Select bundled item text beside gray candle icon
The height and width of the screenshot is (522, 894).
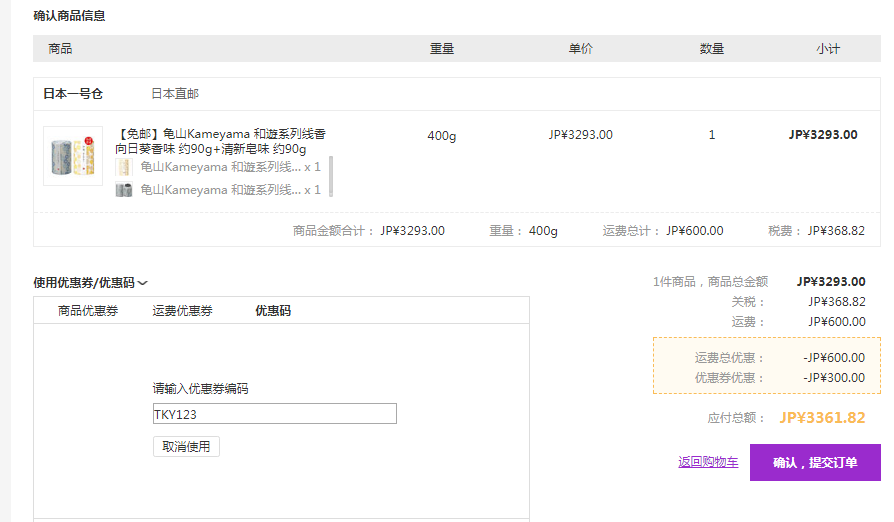click(x=220, y=190)
